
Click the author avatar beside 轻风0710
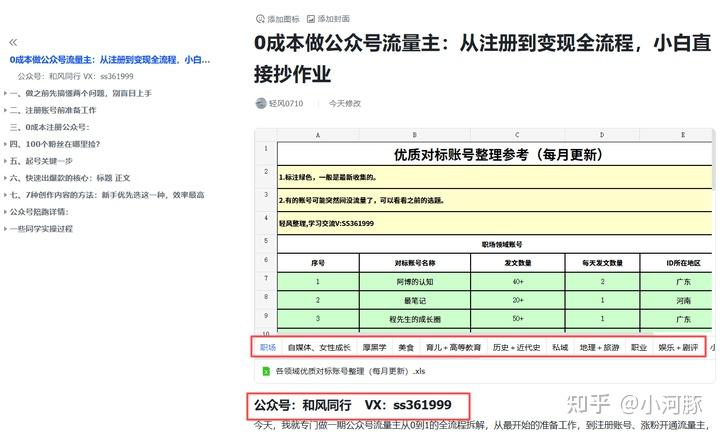[261, 103]
